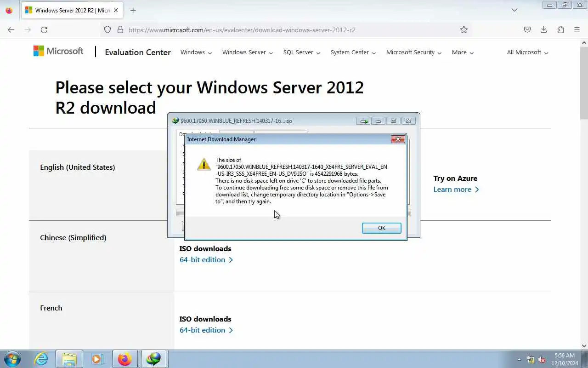The width and height of the screenshot is (588, 368).
Task: Go back in Firefox
Action: pyautogui.click(x=11, y=29)
